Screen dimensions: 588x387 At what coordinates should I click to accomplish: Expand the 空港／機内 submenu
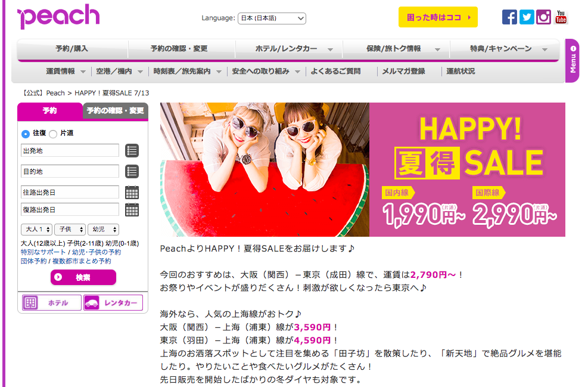pos(119,72)
